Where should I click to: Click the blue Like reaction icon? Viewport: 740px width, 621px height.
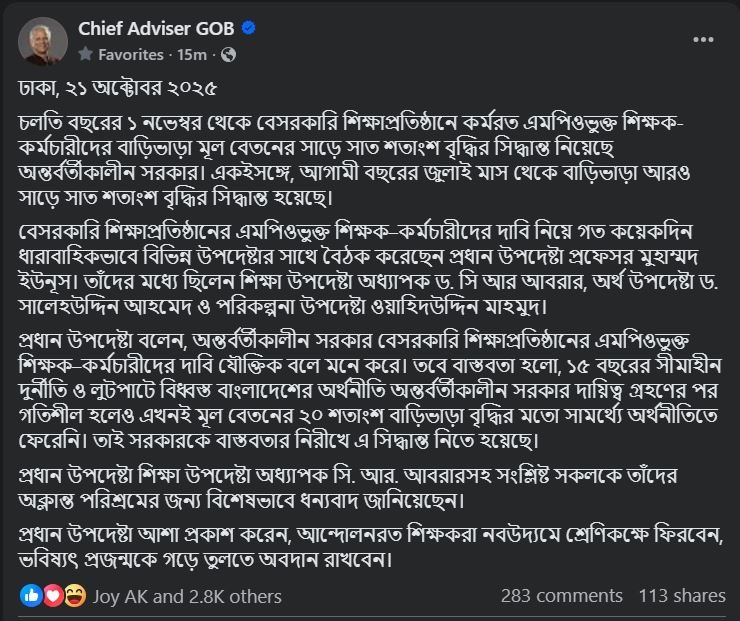pos(31,596)
